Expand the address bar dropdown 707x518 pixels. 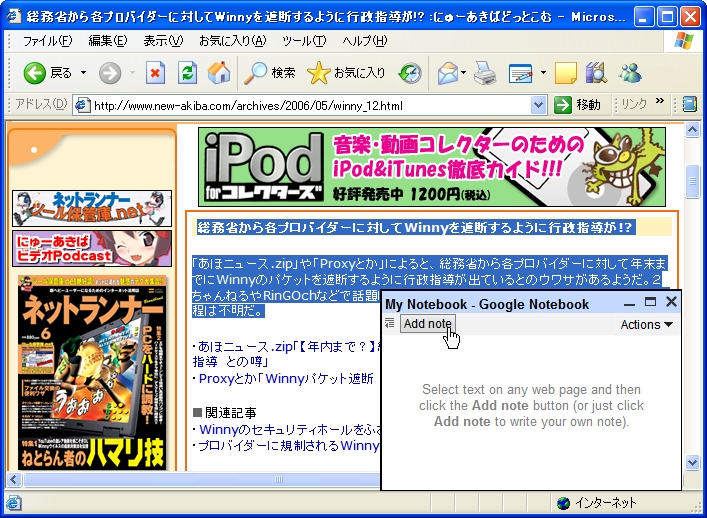[538, 105]
